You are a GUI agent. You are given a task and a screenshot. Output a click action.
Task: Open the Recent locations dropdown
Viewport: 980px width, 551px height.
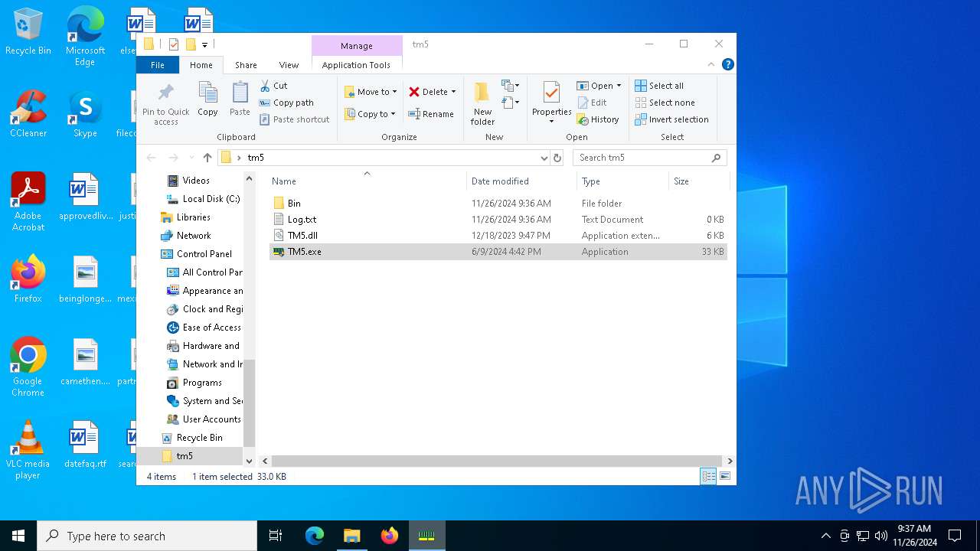(191, 158)
